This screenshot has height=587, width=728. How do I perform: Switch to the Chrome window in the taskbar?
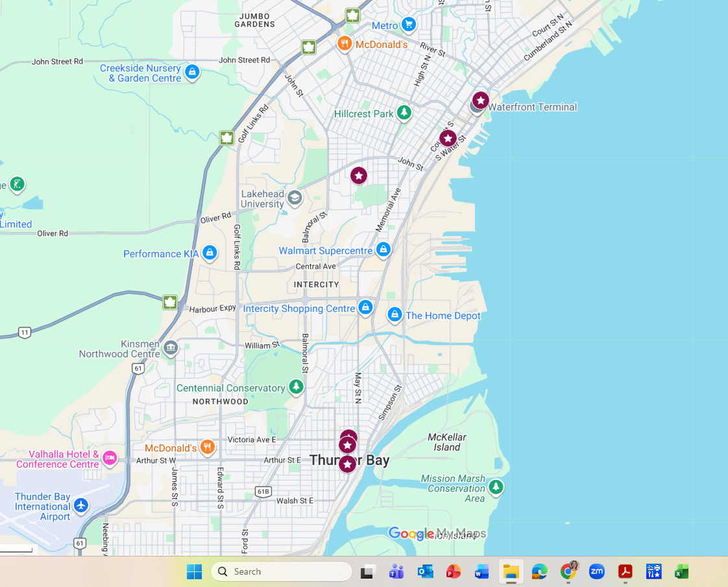568,571
